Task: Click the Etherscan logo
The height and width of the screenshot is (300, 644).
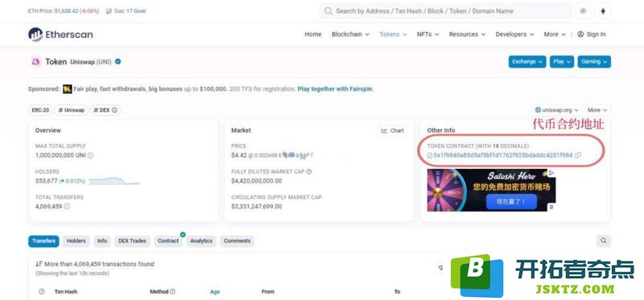Action: 60,35
